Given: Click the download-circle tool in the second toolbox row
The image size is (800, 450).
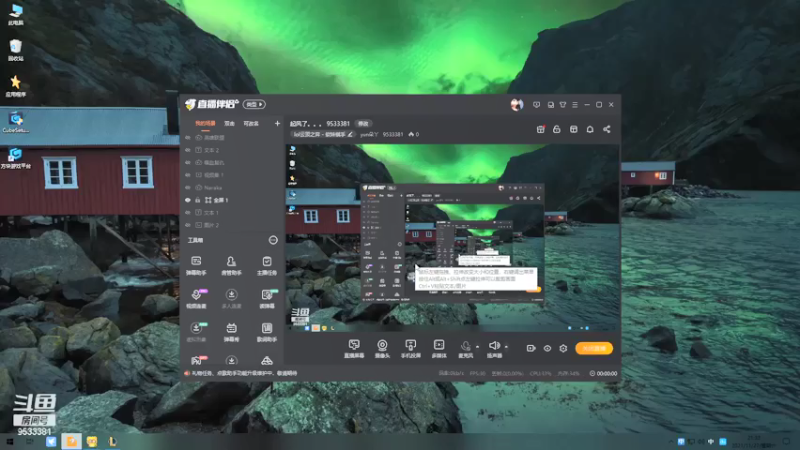Looking at the screenshot, I should tap(231, 298).
